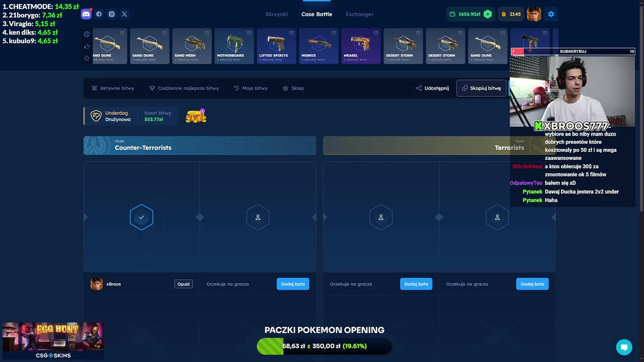Click the checkmark hexagon player slot
This screenshot has width=644, height=362.
[141, 217]
